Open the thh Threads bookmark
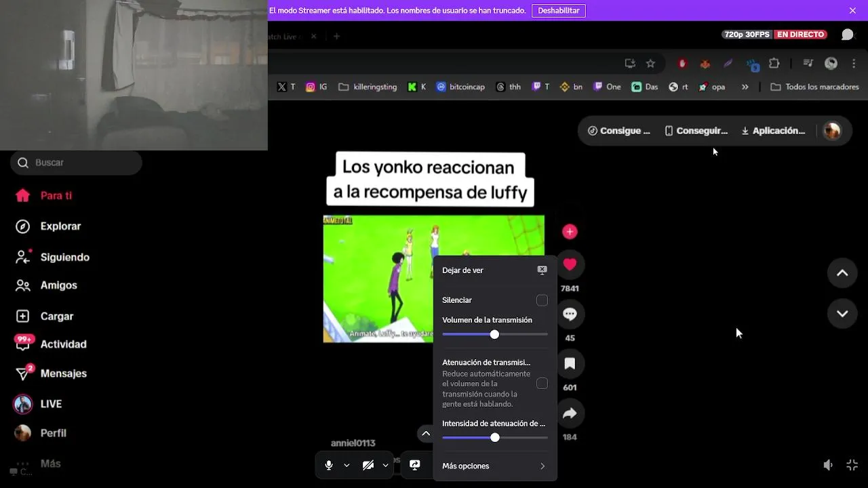 click(x=509, y=87)
